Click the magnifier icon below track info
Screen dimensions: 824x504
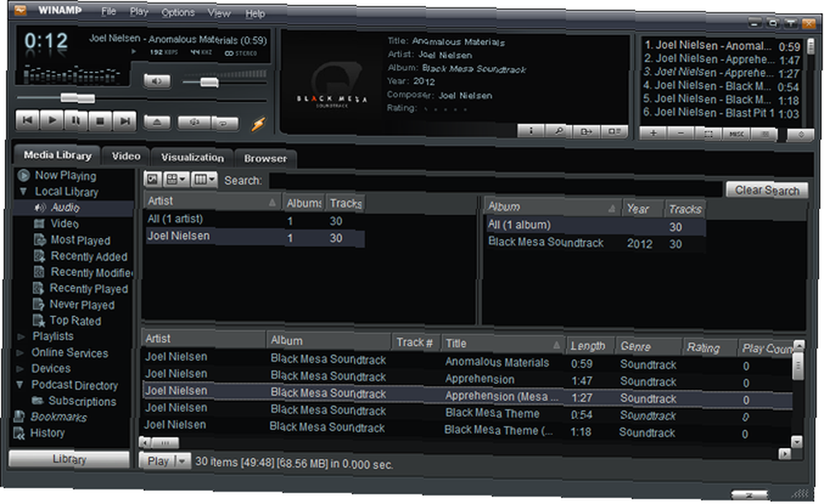[559, 131]
